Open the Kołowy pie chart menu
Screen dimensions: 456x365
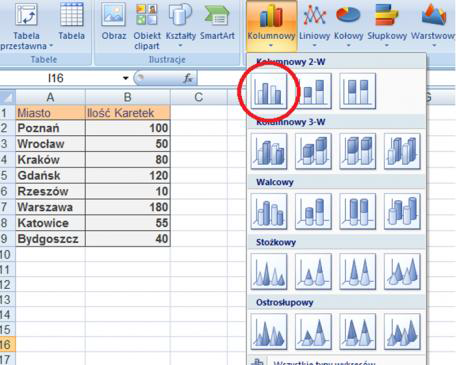pos(348,26)
